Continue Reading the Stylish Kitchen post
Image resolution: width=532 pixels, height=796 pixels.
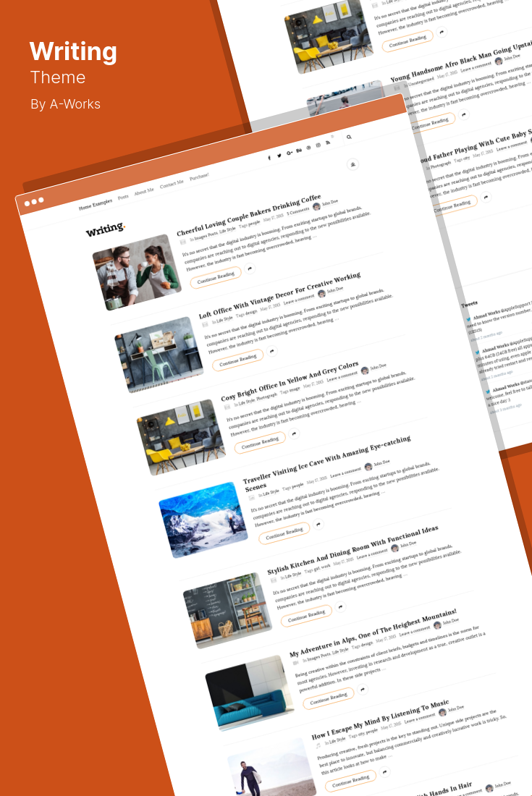(306, 616)
